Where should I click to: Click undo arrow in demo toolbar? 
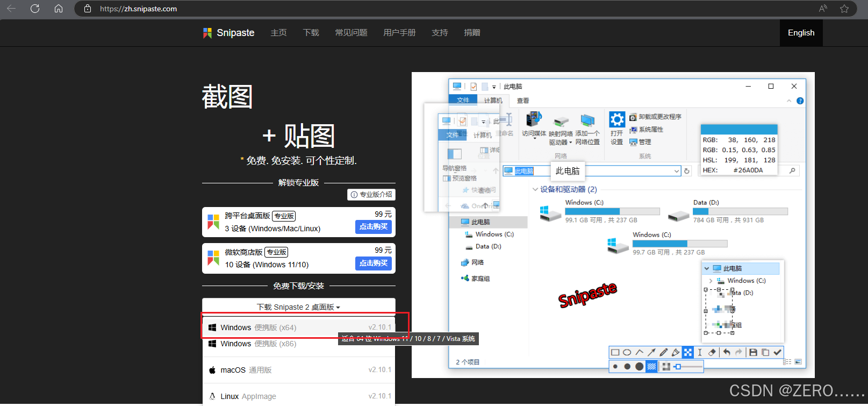pyautogui.click(x=727, y=353)
